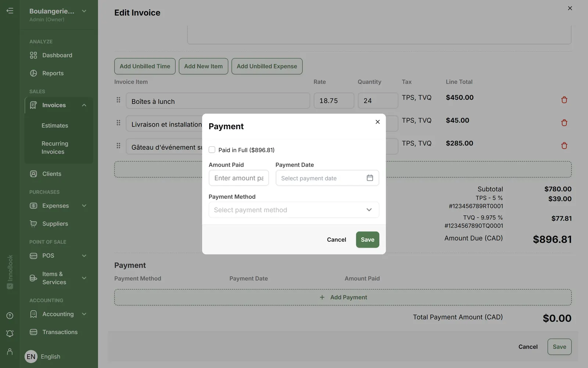Click drag handle of Livraison et installation row
The height and width of the screenshot is (368, 588).
118,123
